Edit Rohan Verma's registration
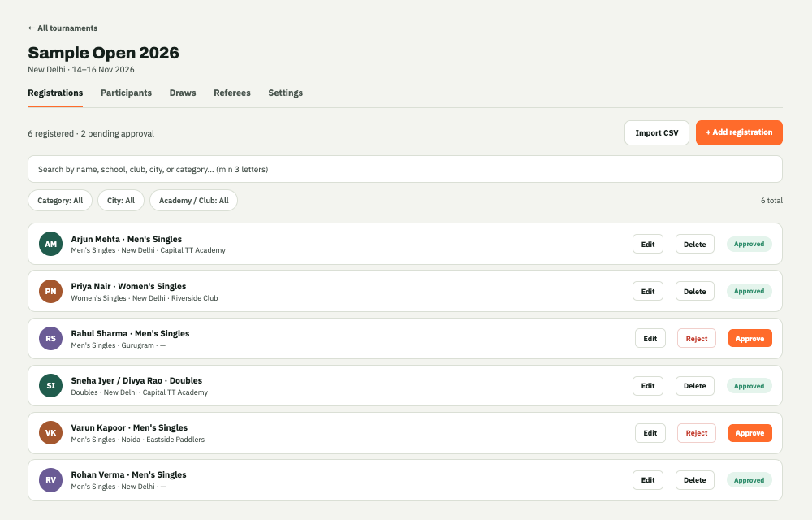 (x=648, y=479)
